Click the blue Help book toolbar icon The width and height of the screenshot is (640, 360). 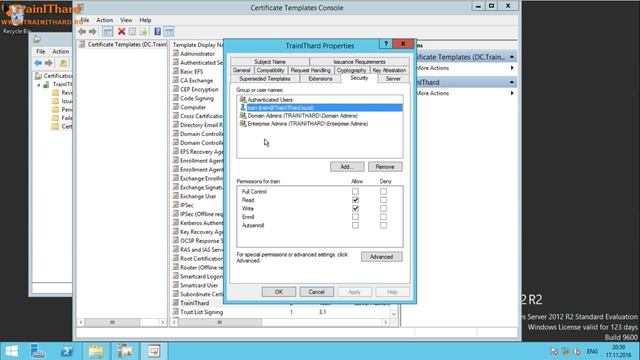[158, 31]
